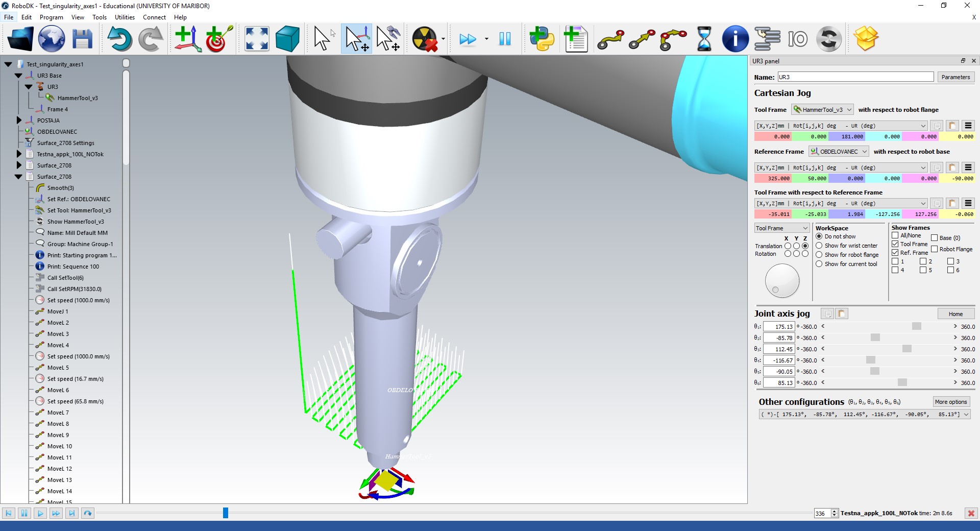Click the Check collisions radiation icon
This screenshot has width=980, height=531.
coord(425,39)
